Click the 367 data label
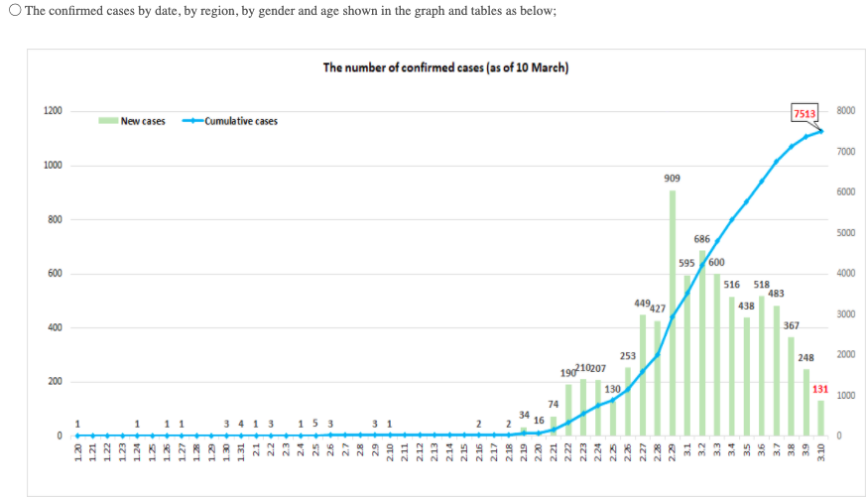Image resolution: width=868 pixels, height=498 pixels. point(791,325)
